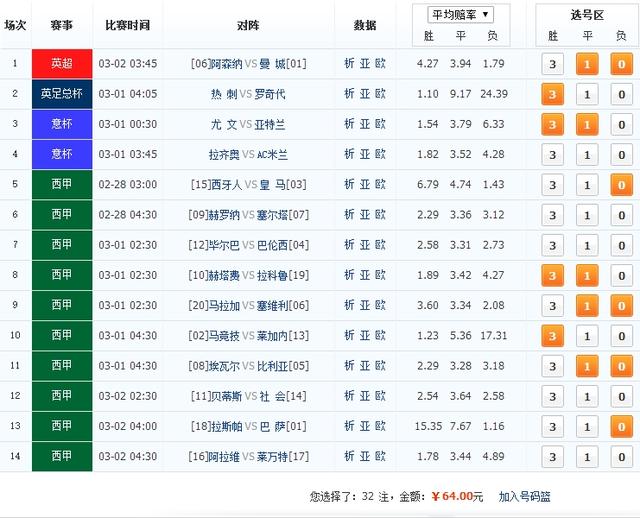Viewport: 640px width, 518px height.
Task: Click team AC米兰 in match 4
Action: [x=272, y=155]
